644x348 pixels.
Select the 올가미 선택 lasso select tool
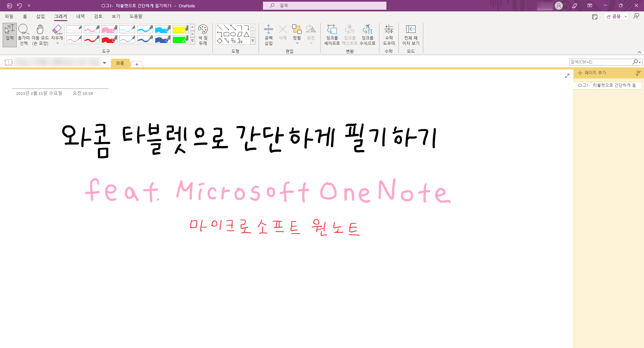click(23, 35)
